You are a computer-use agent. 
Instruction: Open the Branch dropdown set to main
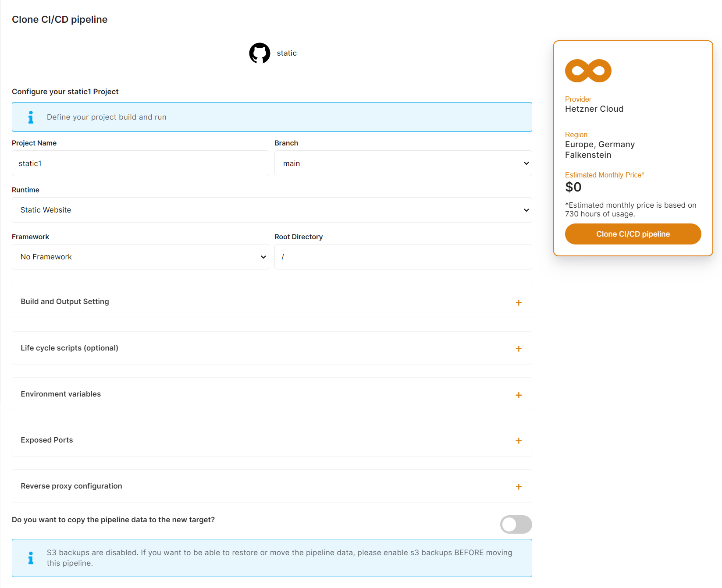402,163
